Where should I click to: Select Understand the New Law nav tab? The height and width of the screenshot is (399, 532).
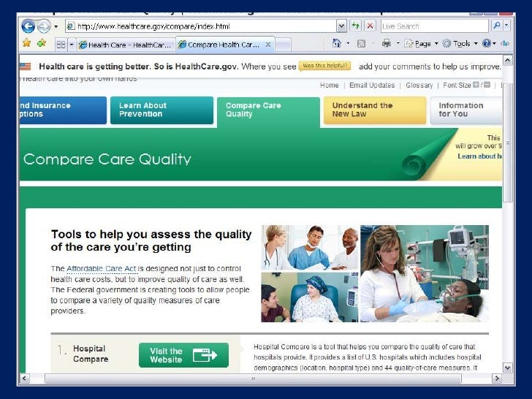[375, 110]
